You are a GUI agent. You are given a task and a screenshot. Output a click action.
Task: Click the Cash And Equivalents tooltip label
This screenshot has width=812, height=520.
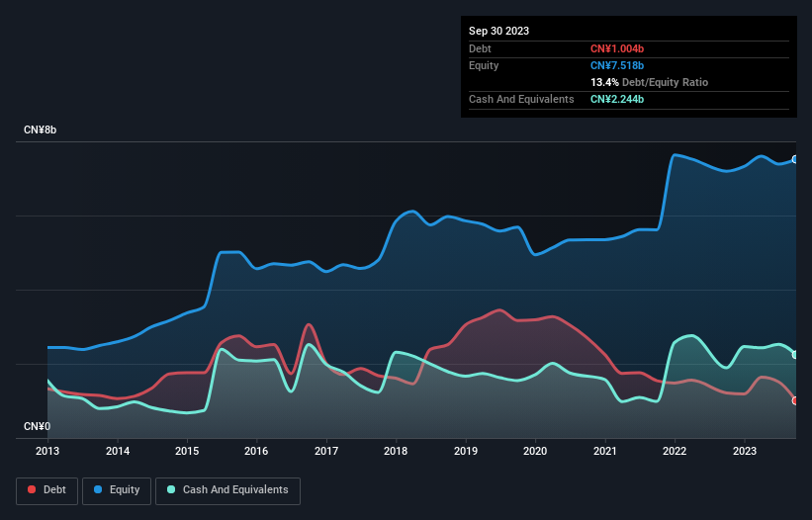(x=521, y=99)
